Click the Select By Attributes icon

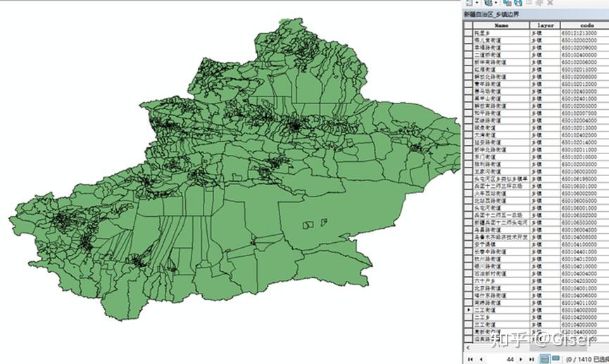pos(507,3)
